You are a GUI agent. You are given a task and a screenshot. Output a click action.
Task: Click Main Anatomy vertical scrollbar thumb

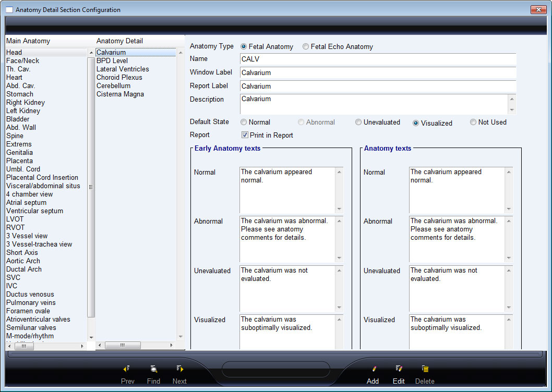click(91, 187)
